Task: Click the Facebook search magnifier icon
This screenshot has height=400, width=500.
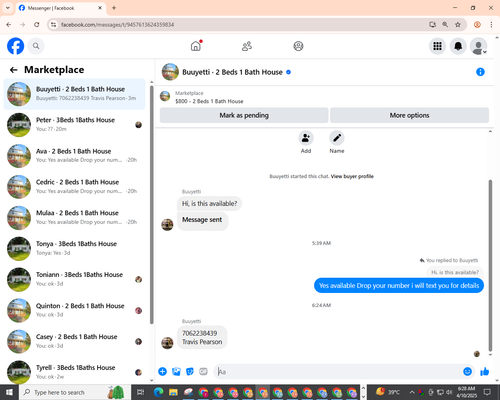Action: pos(36,46)
